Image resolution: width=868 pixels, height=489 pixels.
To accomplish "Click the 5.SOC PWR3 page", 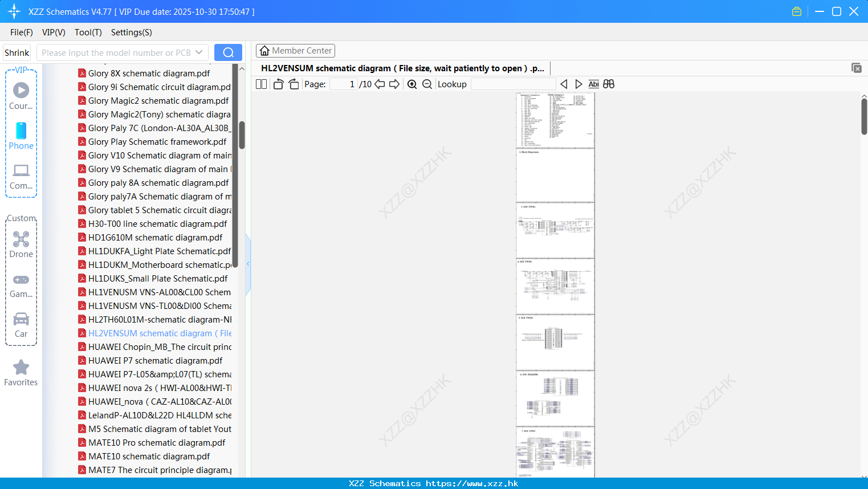I will 555,343.
